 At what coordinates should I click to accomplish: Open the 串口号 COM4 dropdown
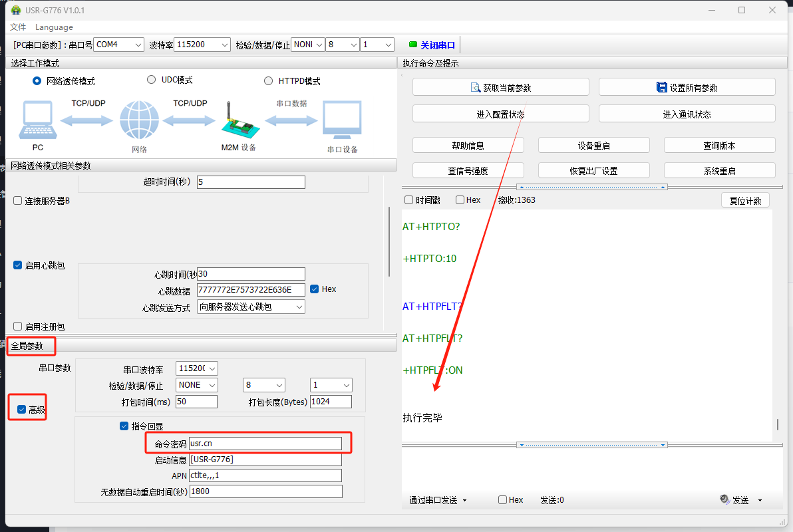(x=138, y=45)
